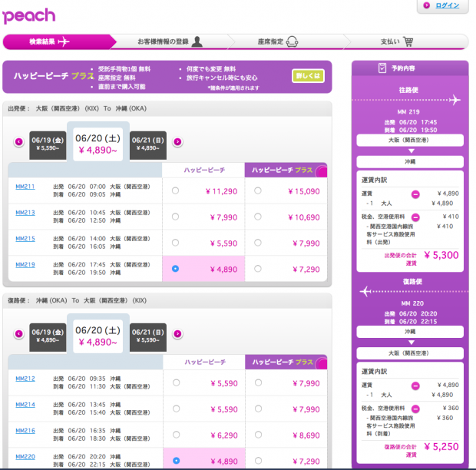Select MM216 Happy Peach Plus fare ¥8,690
The image size is (476, 470).
(x=258, y=435)
